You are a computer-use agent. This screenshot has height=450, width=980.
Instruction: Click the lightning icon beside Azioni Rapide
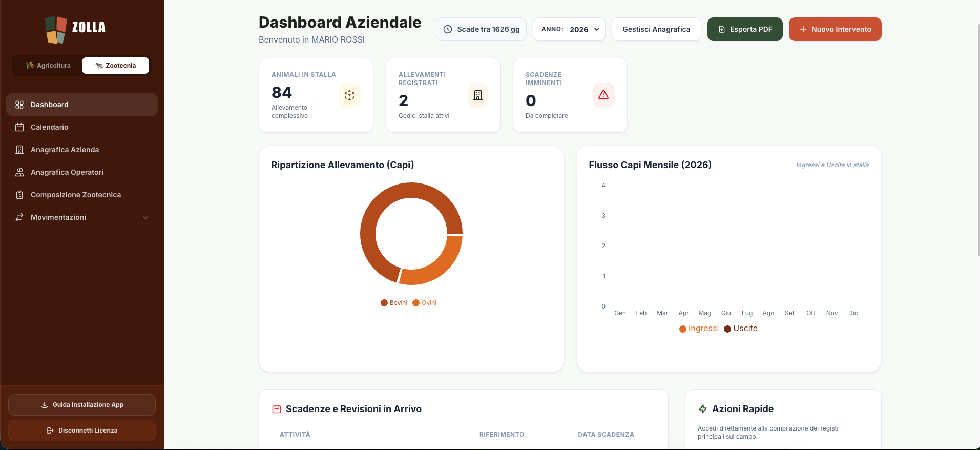tap(703, 409)
